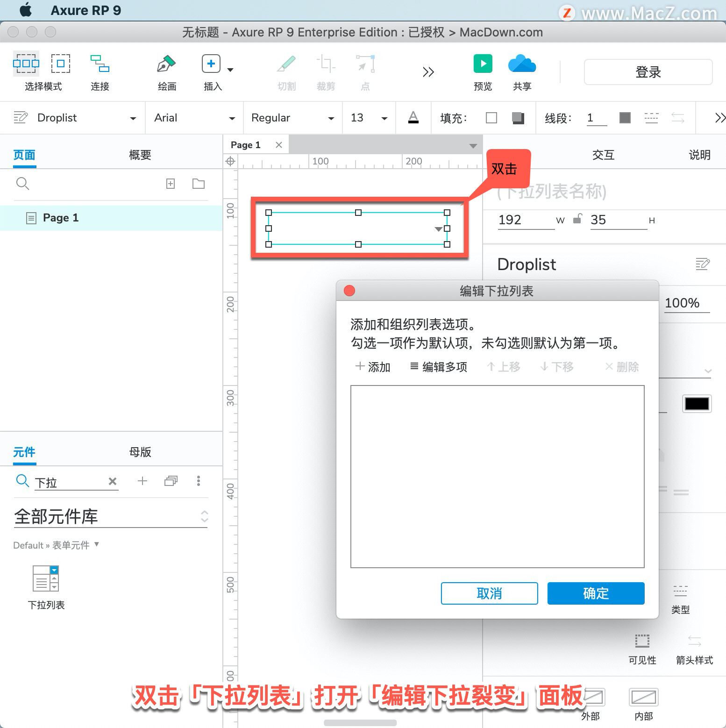Pick the black color swatch in style panel

(697, 404)
